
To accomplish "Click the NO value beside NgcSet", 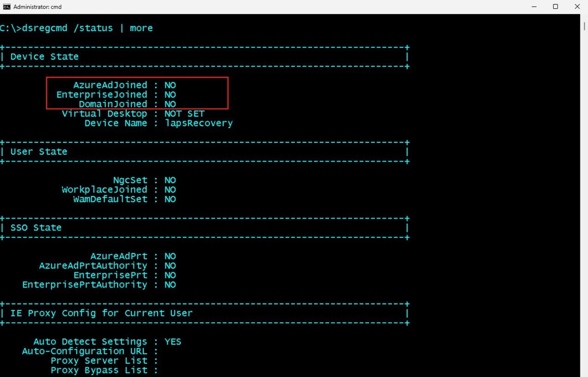I will (170, 180).
